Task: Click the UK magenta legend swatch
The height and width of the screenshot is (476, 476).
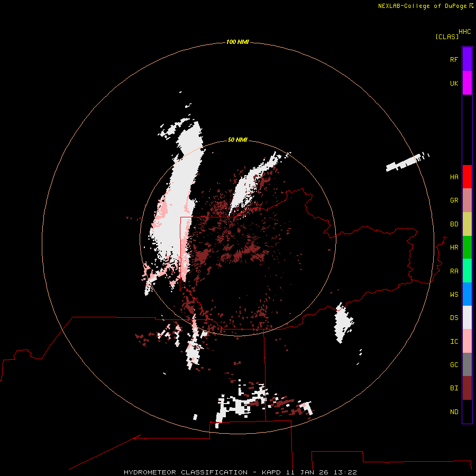Action: point(467,83)
